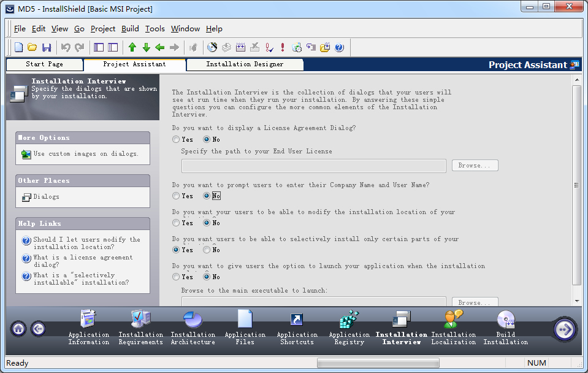The width and height of the screenshot is (588, 373).
Task: Open the Installation Localization step
Action: [453, 327]
